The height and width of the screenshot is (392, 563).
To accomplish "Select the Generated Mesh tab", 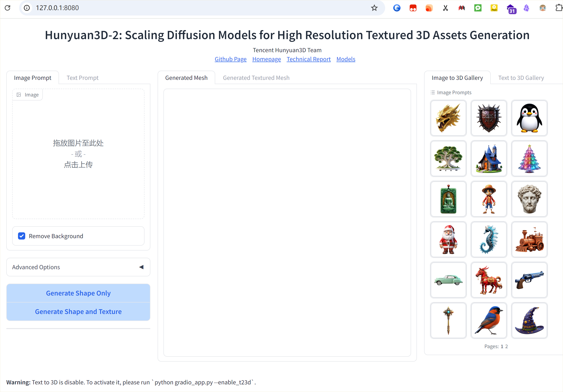I will point(186,78).
